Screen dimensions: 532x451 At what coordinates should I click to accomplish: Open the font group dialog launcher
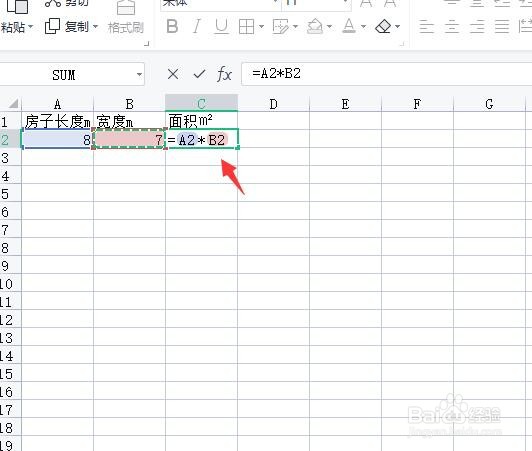tap(402, 43)
